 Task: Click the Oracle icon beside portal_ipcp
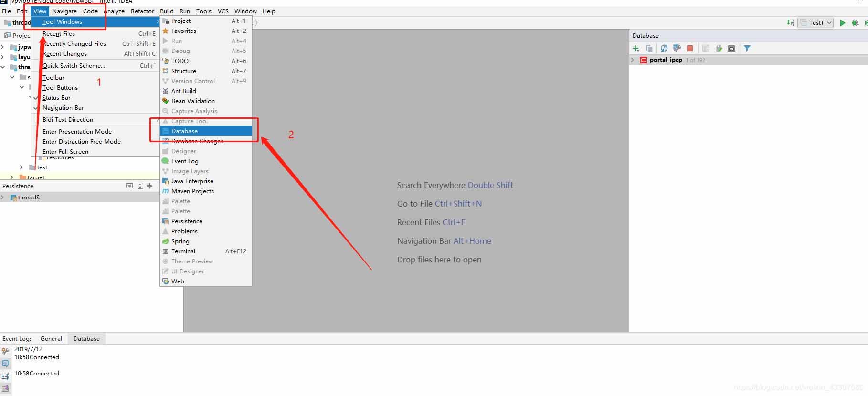pyautogui.click(x=644, y=60)
